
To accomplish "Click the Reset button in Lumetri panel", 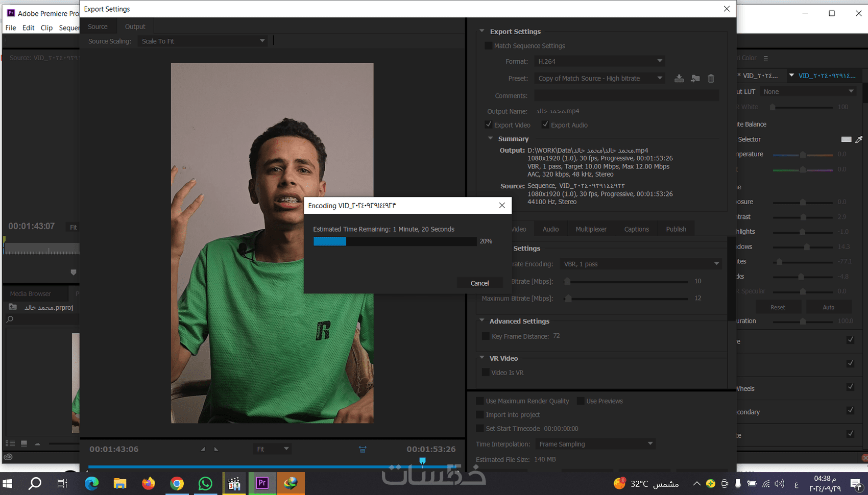I will tap(778, 307).
